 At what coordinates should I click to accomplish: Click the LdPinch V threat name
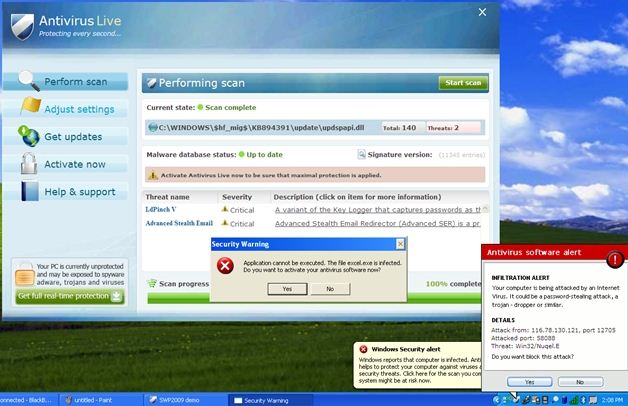(x=161, y=209)
